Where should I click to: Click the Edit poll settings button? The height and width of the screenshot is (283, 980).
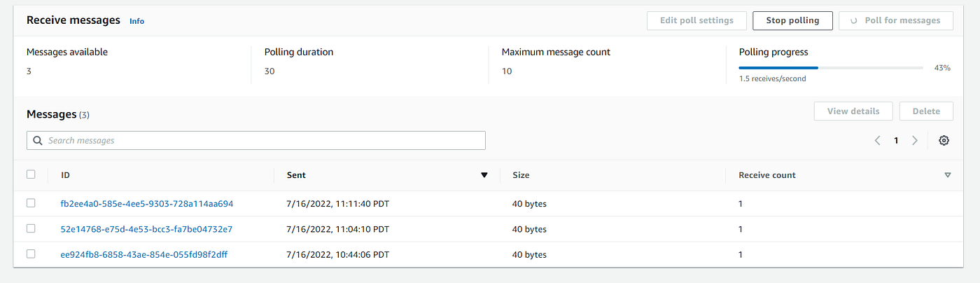pos(696,20)
